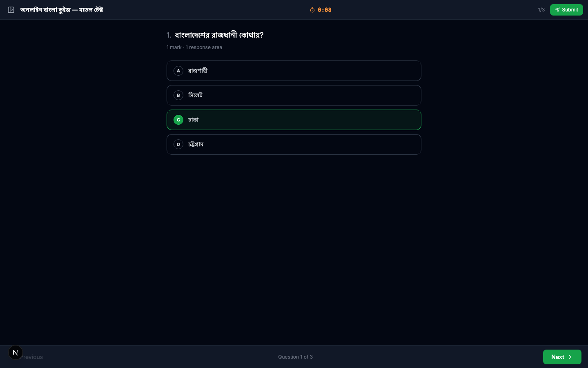The image size is (588, 368).
Task: Click the paper plane icon in Submit
Action: (557, 10)
